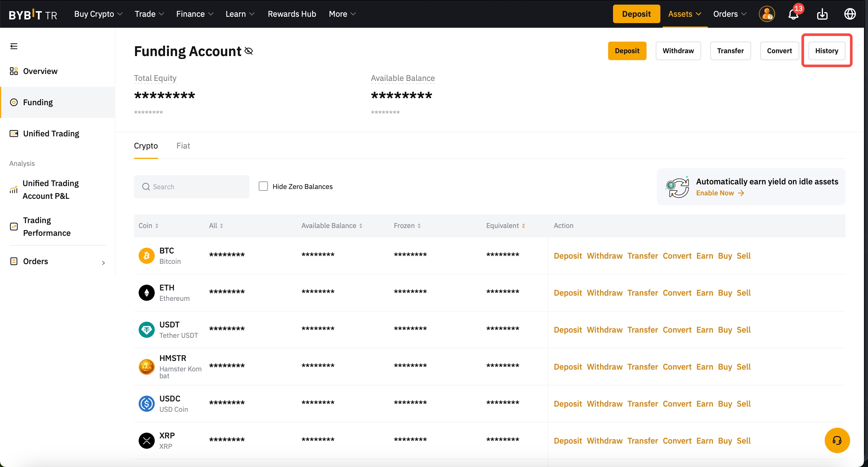Click the History button
Screen dimensions: 868x467
(x=826, y=51)
